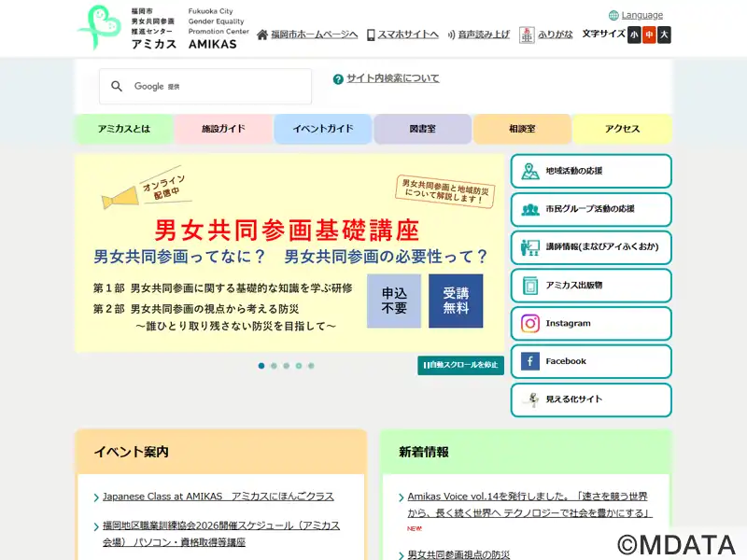Open the アミカスとは menu tab

tap(124, 129)
